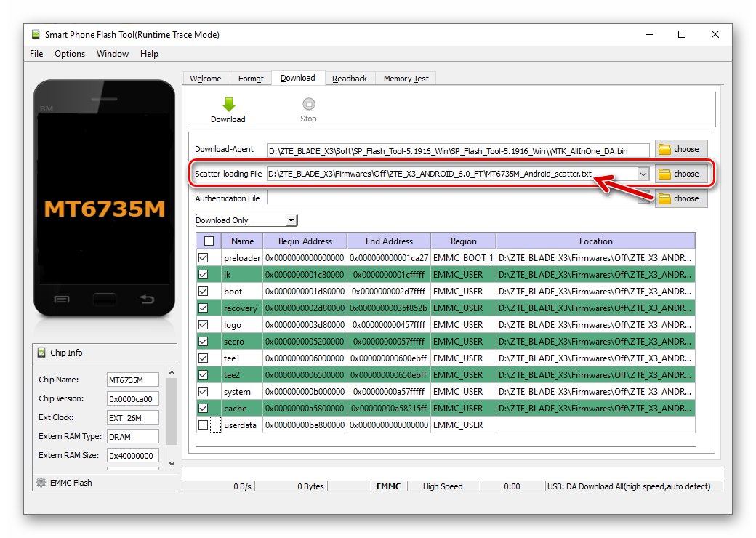Image resolution: width=756 pixels, height=538 pixels.
Task: Click the Extern RAM Type field DRAM
Action: (132, 437)
